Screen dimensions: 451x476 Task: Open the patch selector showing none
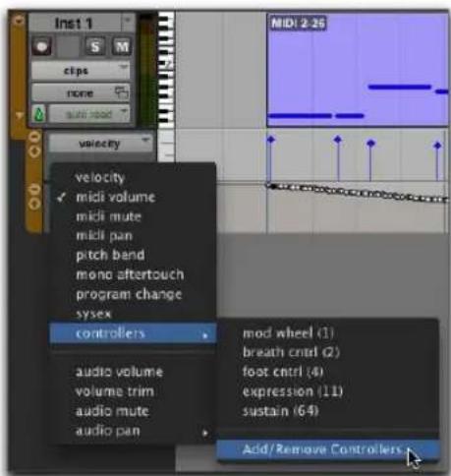(81, 93)
